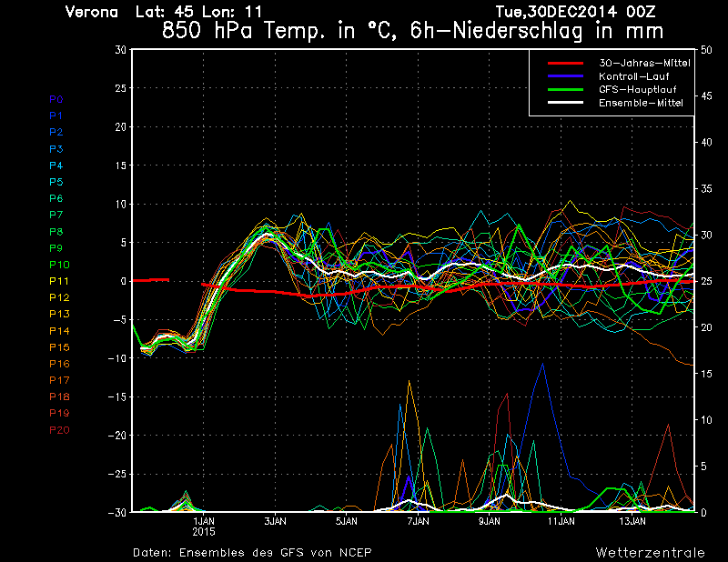
Task: Click the "35" precipitation axis label
Action: coord(706,189)
